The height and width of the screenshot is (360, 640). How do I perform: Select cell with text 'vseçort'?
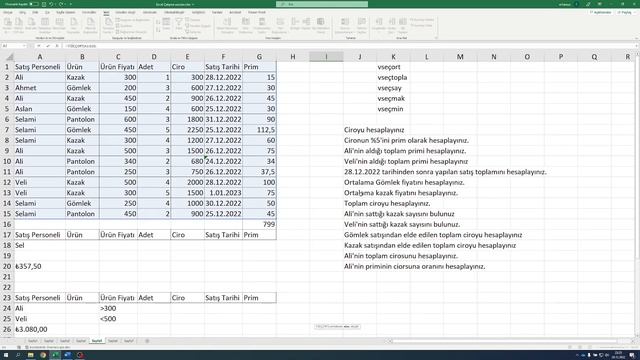tap(393, 67)
